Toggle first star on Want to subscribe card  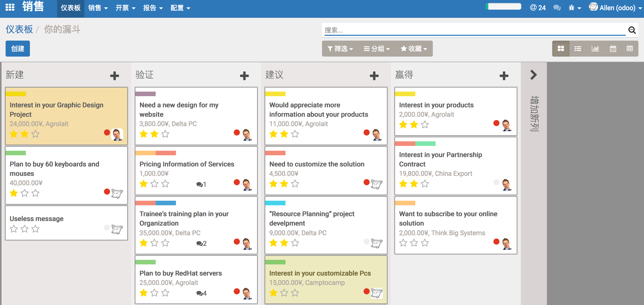(x=403, y=243)
